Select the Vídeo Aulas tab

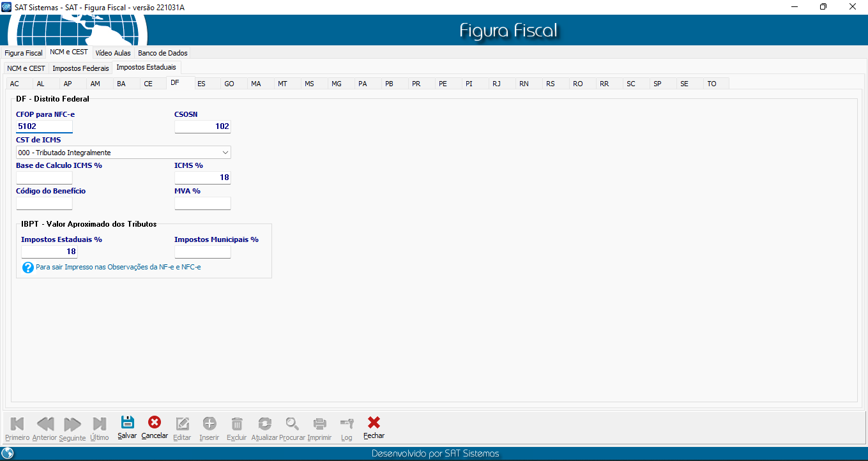113,53
